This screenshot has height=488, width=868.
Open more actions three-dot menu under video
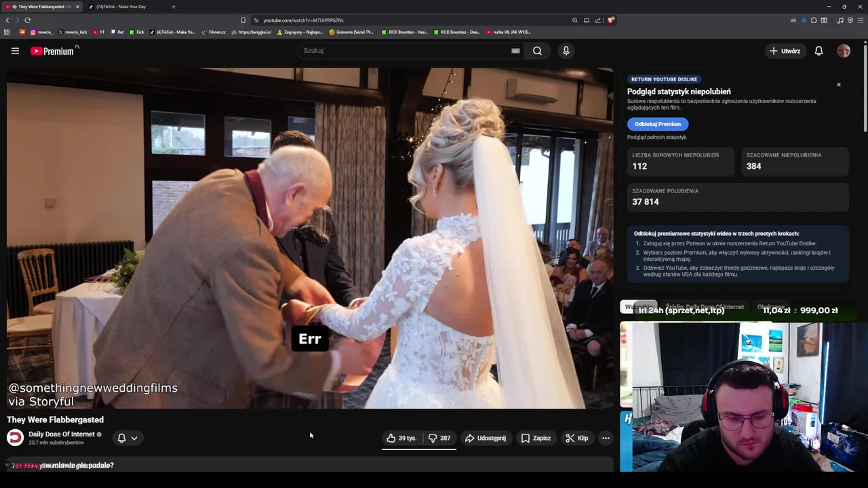click(x=606, y=438)
